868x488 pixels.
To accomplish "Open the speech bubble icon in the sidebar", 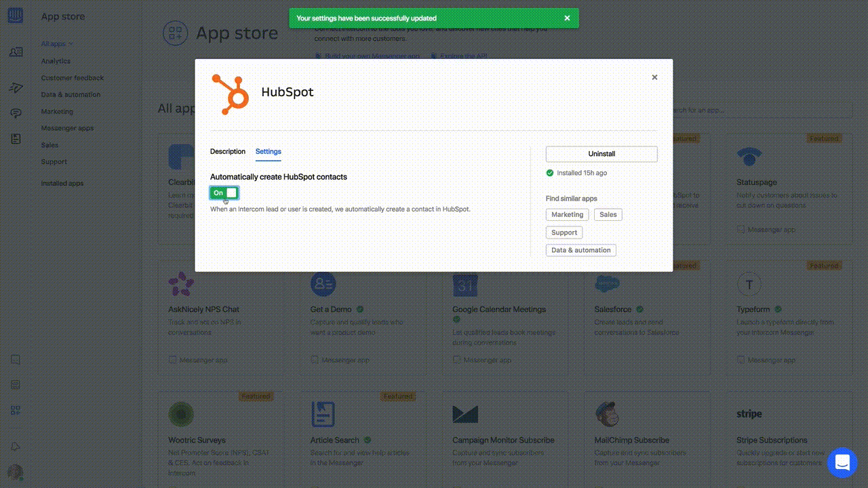I will (15, 113).
